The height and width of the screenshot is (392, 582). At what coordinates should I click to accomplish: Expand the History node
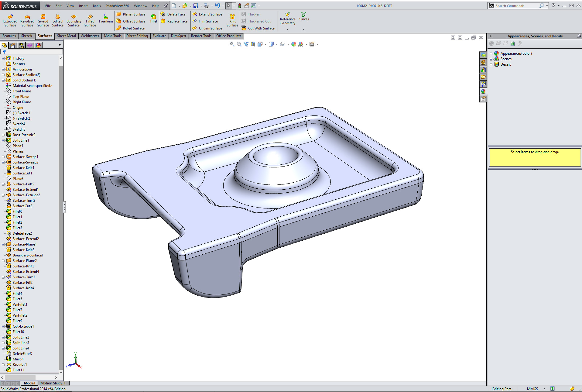[3, 58]
